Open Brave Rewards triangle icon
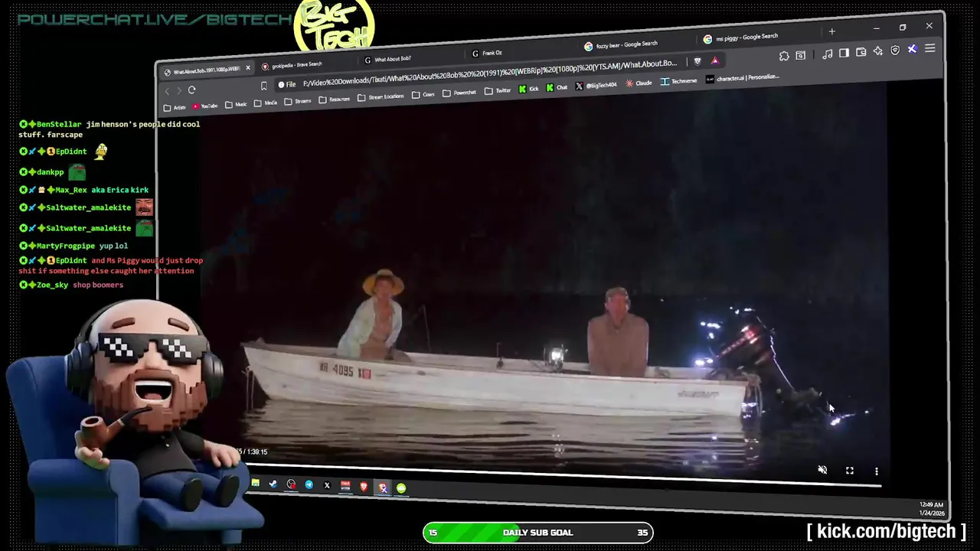Viewport: 980px width, 551px height. [715, 60]
